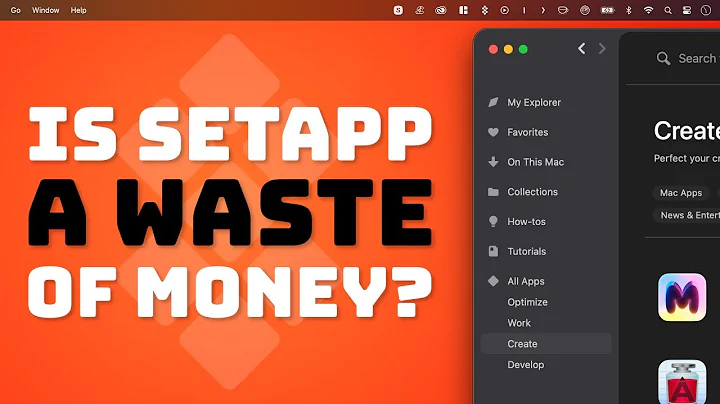Screen dimensions: 720x404
Task: Click the How-tos label in the sidebar
Action: coord(526,222)
